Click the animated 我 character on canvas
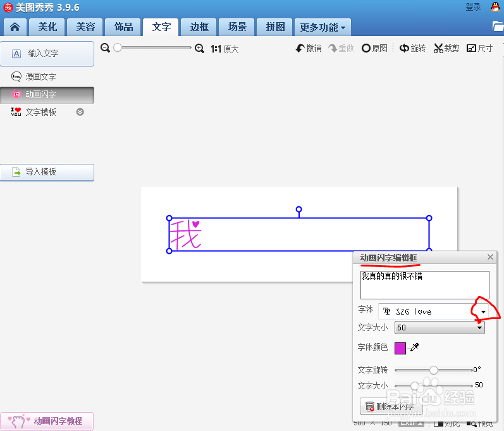The image size is (504, 431). 185,234
